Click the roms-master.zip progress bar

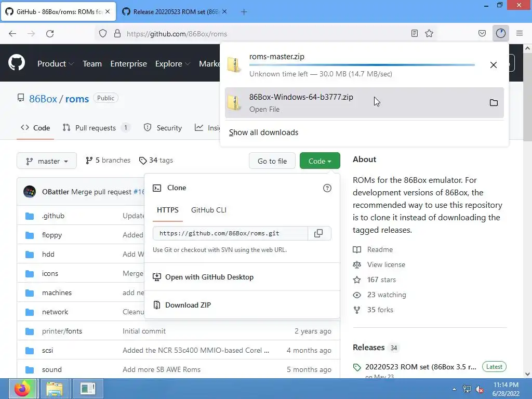click(362, 65)
